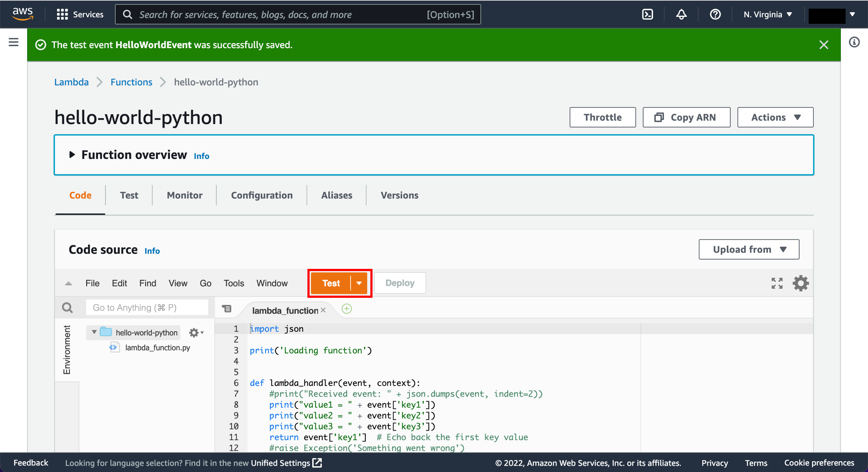The height and width of the screenshot is (472, 868).
Task: Click the Test button in toolbar
Action: (331, 283)
